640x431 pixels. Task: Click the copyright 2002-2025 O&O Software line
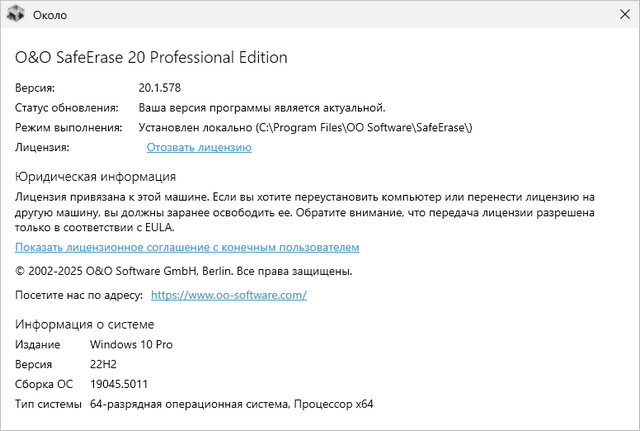(183, 271)
